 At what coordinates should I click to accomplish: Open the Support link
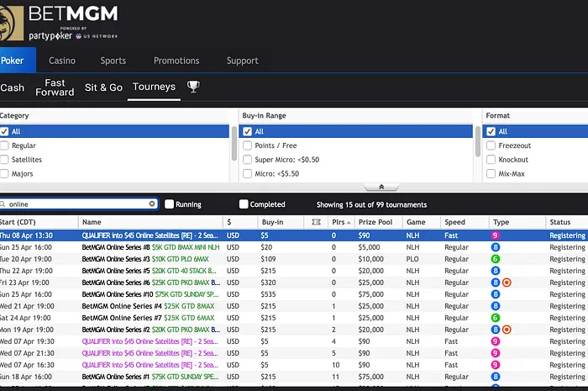pyautogui.click(x=243, y=61)
